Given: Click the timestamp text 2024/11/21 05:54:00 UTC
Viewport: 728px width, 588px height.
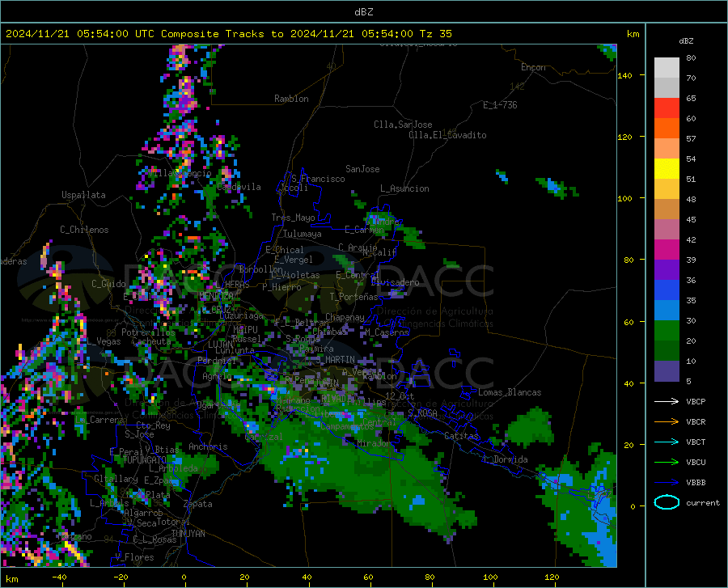Looking at the screenshot, I should [x=80, y=34].
